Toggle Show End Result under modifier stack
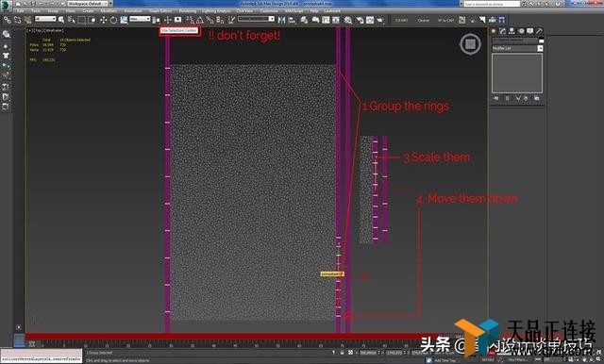This screenshot has width=604, height=364. [x=507, y=98]
